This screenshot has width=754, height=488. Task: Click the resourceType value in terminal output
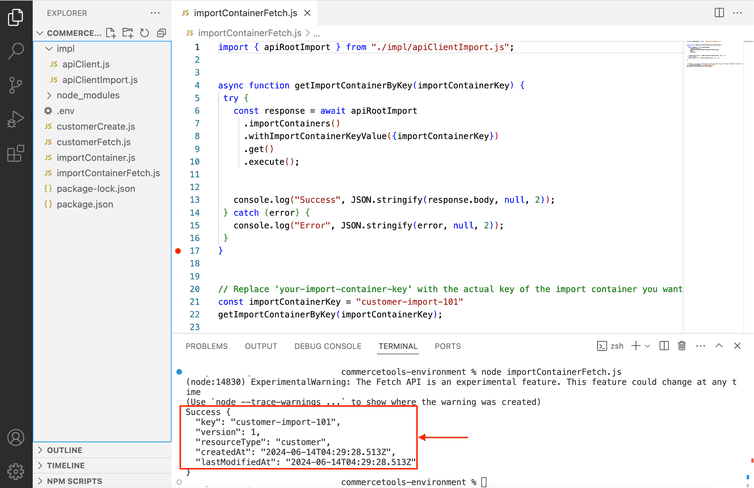(x=301, y=442)
